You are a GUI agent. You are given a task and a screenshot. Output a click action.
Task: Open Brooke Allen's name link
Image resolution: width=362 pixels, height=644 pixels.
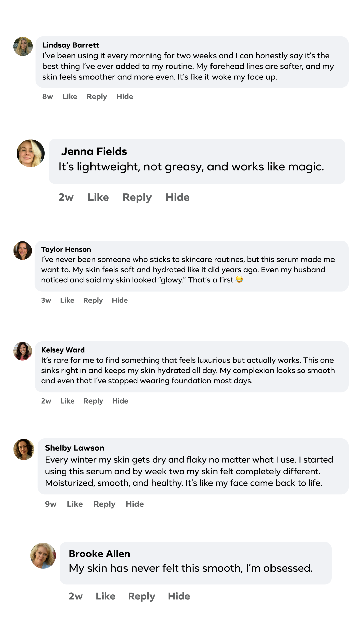point(100,554)
